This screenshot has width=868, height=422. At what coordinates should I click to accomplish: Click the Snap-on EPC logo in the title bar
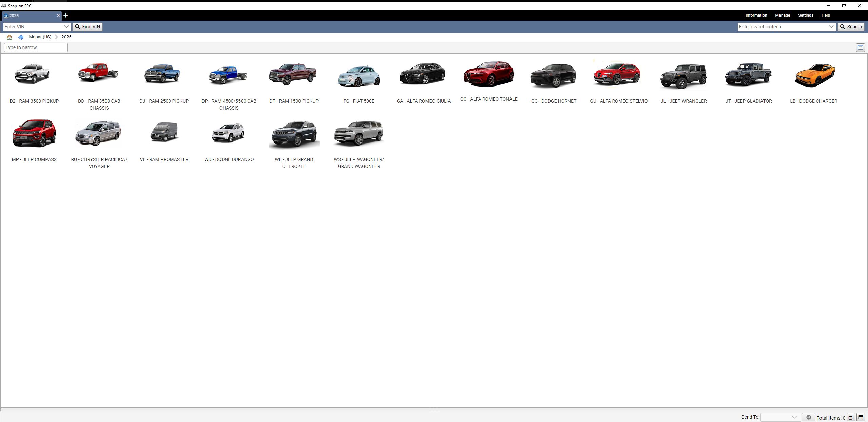[3, 5]
